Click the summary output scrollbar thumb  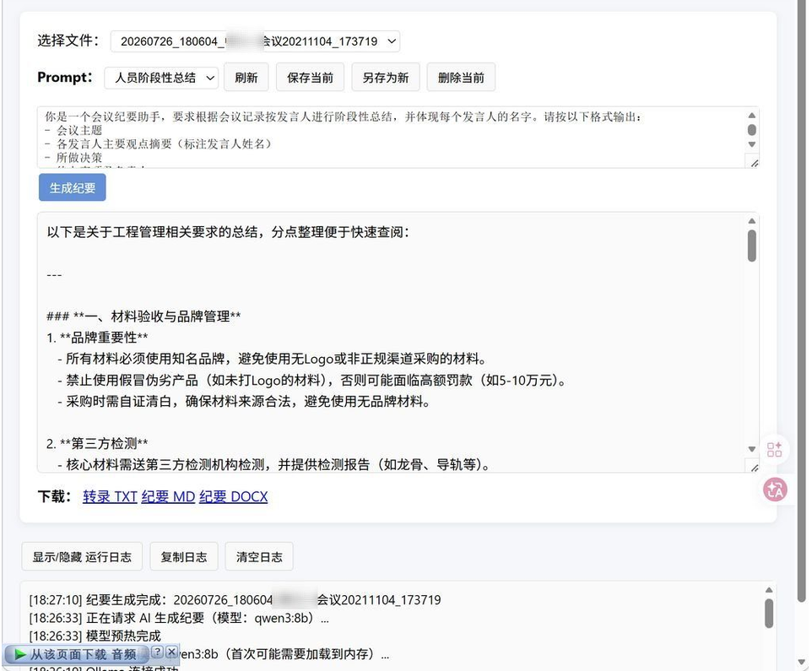[752, 246]
